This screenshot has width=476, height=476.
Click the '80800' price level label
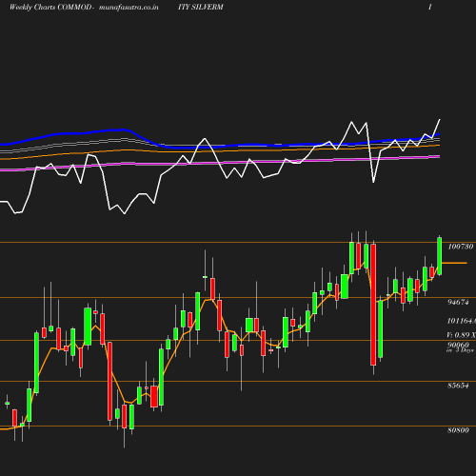[x=458, y=430]
